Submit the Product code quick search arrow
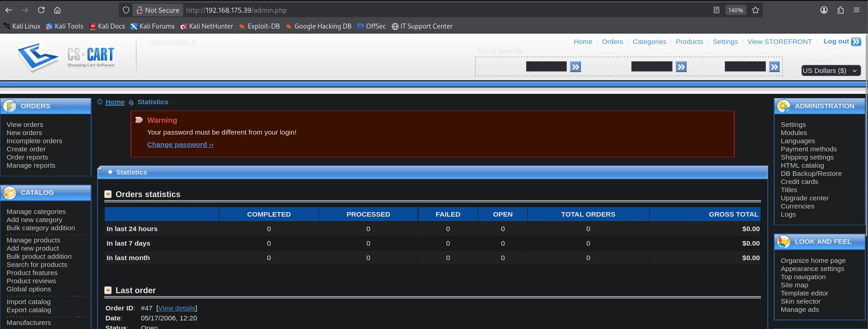 point(681,67)
